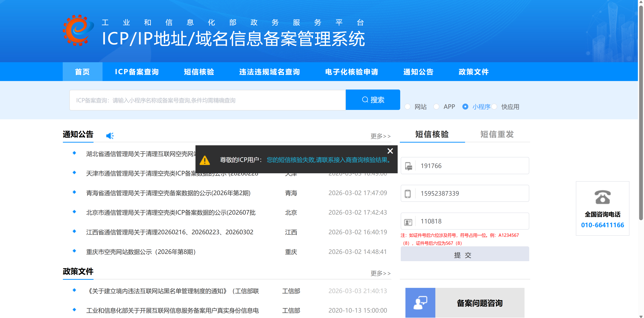Screen dimensions: 644x318
Task: Click the announcement speaker icon
Action: (x=110, y=136)
